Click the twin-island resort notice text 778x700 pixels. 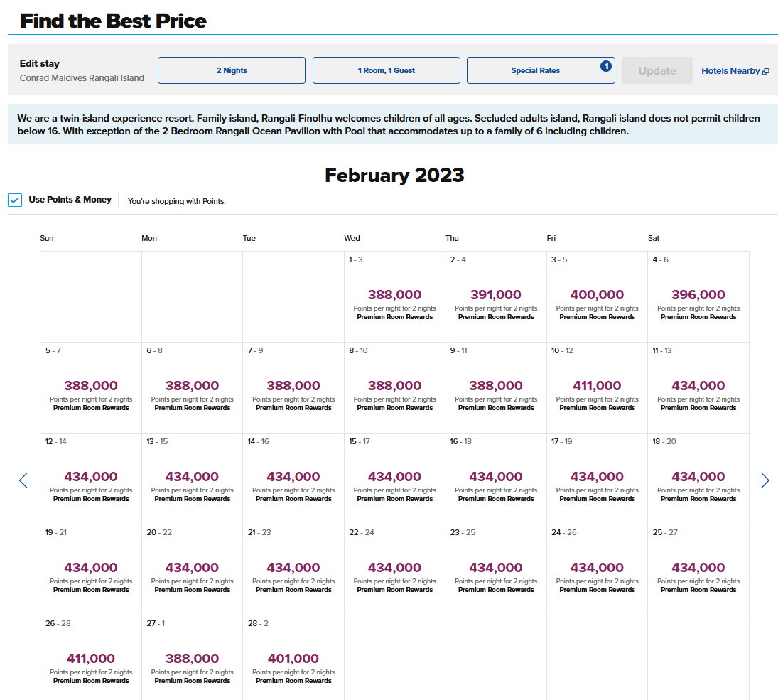[x=389, y=124]
